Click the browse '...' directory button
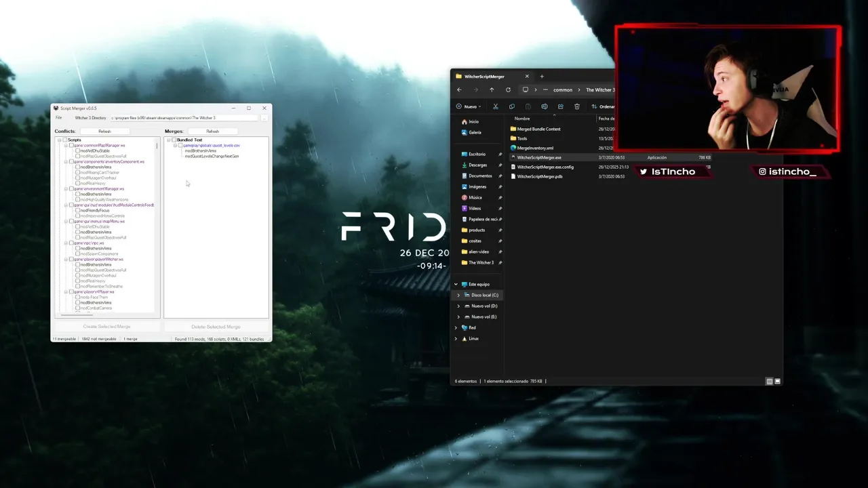The width and height of the screenshot is (868, 488). pos(264,118)
